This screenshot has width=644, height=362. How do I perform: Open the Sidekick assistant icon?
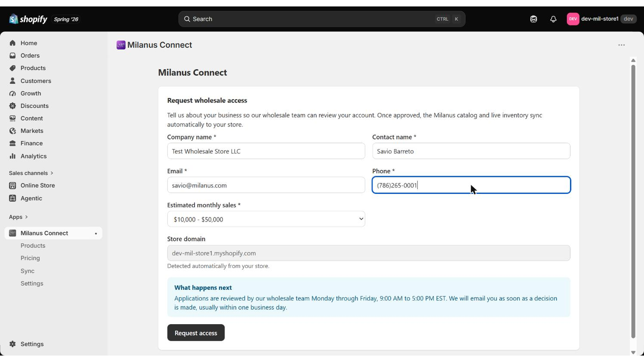(x=534, y=19)
